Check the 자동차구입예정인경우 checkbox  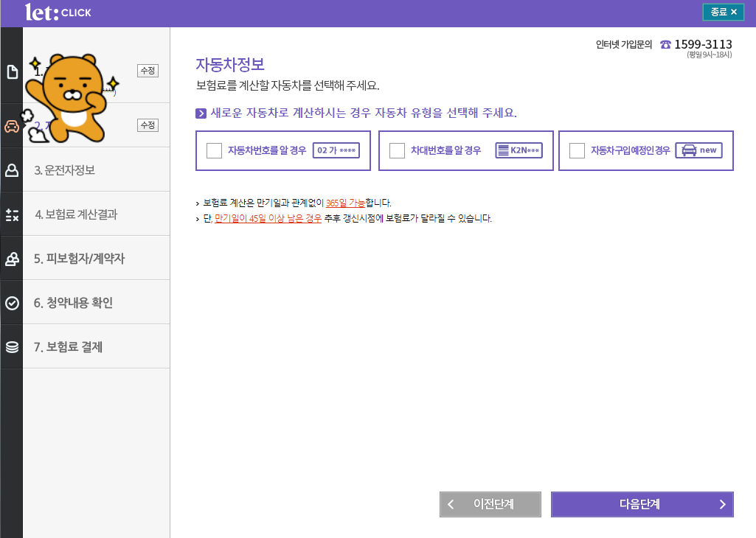click(x=577, y=150)
